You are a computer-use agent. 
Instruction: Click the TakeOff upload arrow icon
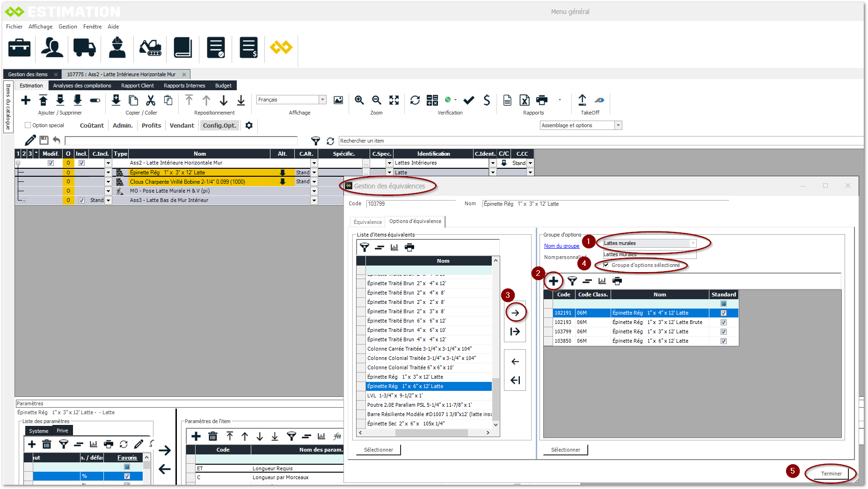point(582,100)
